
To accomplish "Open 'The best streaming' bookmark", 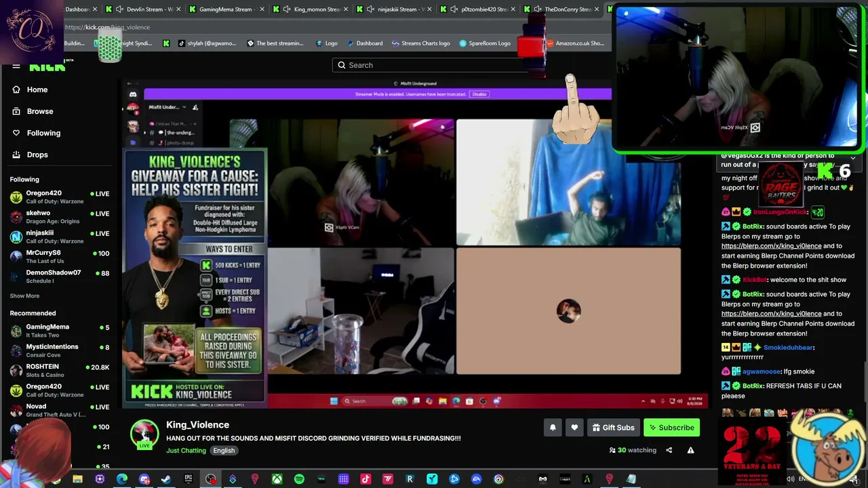I will [x=275, y=43].
